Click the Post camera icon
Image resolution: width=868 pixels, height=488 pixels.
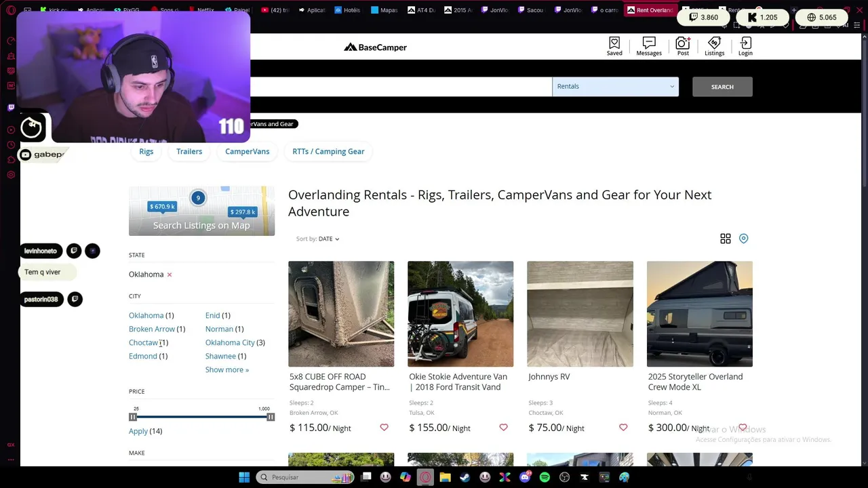point(683,43)
